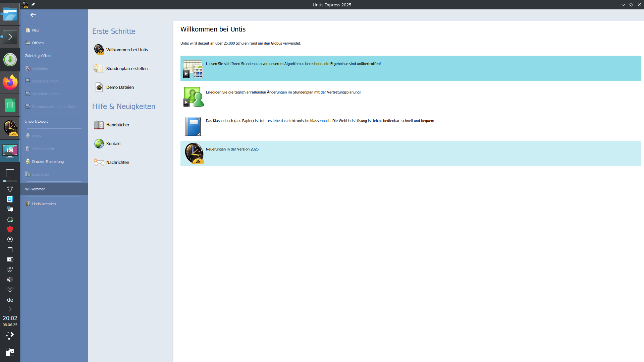Open Demo Dateien link

click(x=120, y=87)
